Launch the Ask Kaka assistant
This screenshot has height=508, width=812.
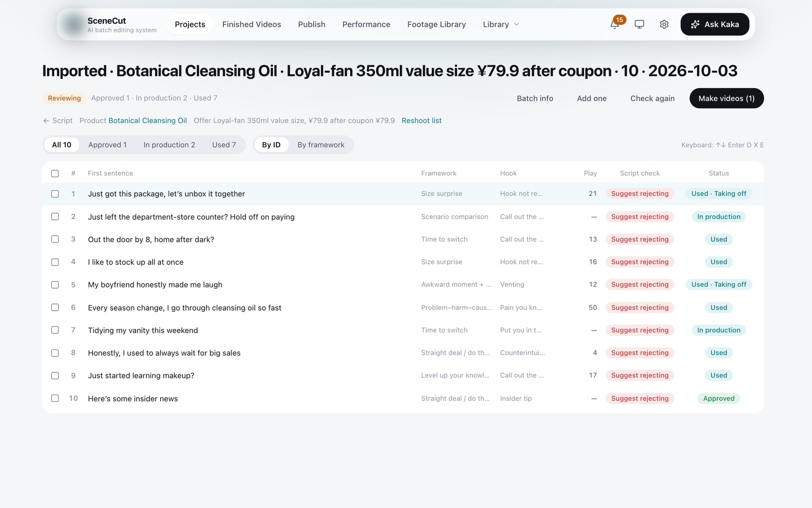[x=715, y=24]
